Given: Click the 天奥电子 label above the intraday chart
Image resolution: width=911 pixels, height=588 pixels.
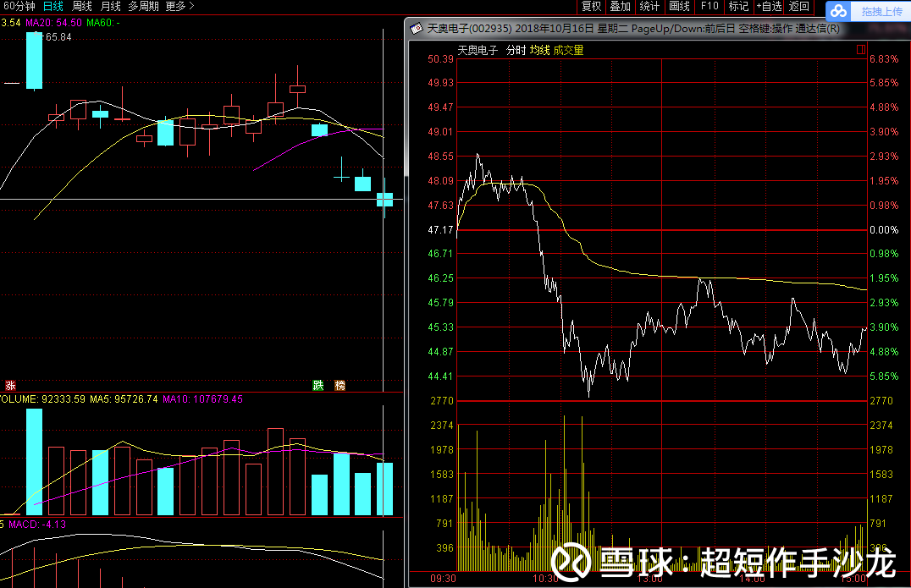Looking at the screenshot, I should pos(478,51).
